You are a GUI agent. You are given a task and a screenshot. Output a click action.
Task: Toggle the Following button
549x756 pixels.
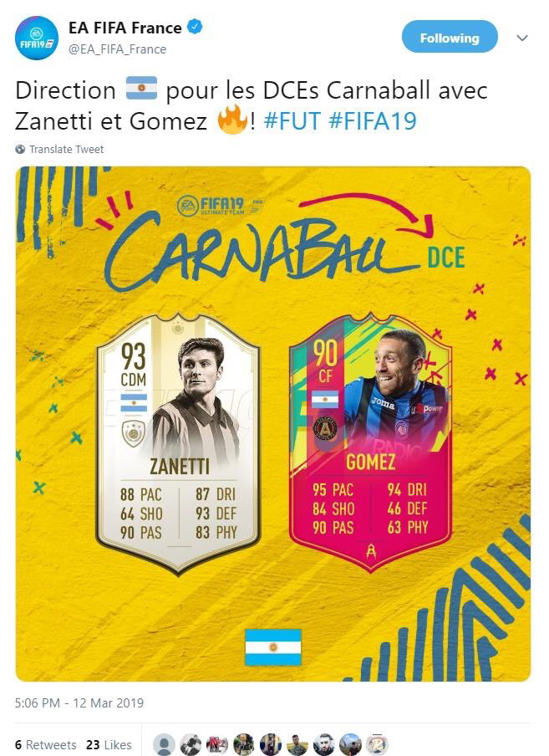450,37
